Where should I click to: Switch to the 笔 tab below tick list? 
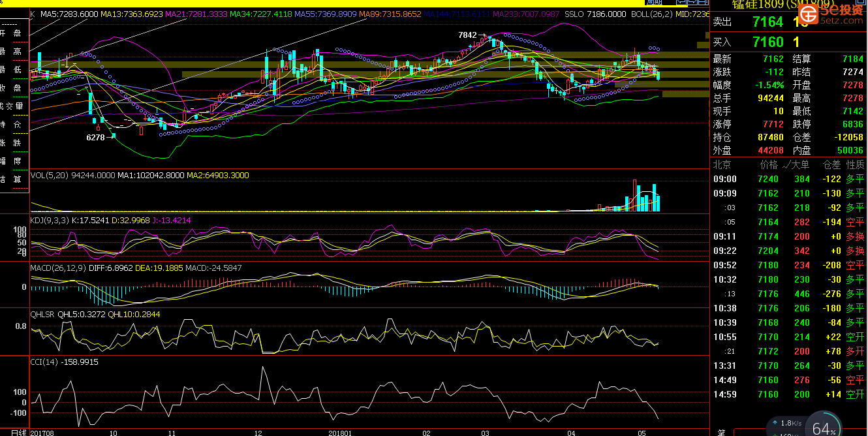pos(721,432)
